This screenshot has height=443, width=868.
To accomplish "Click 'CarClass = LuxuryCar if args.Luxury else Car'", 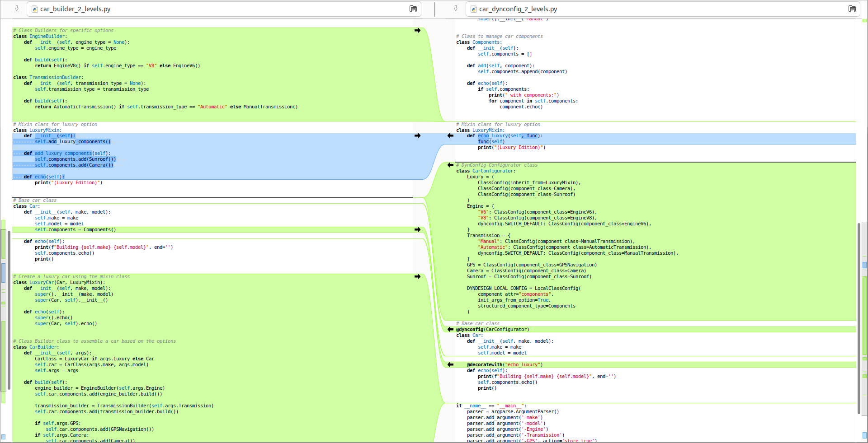I will tap(94, 359).
